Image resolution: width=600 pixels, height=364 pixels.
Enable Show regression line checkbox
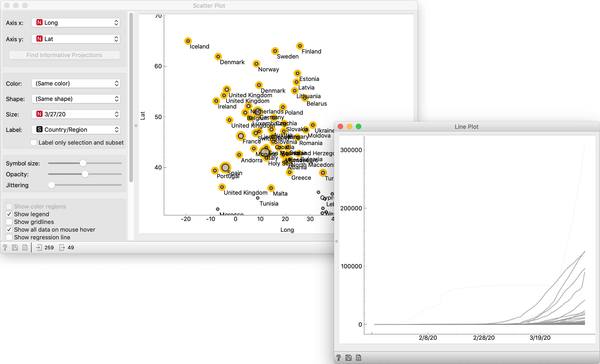[x=9, y=237]
